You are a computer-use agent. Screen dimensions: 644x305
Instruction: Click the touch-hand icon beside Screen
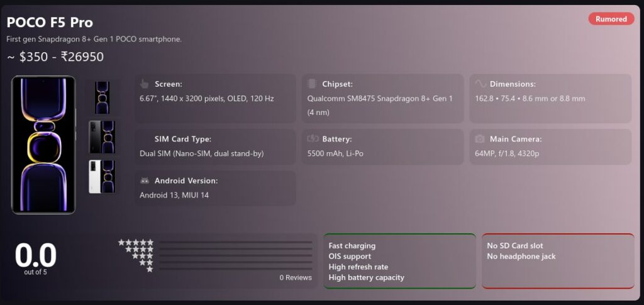coord(145,84)
